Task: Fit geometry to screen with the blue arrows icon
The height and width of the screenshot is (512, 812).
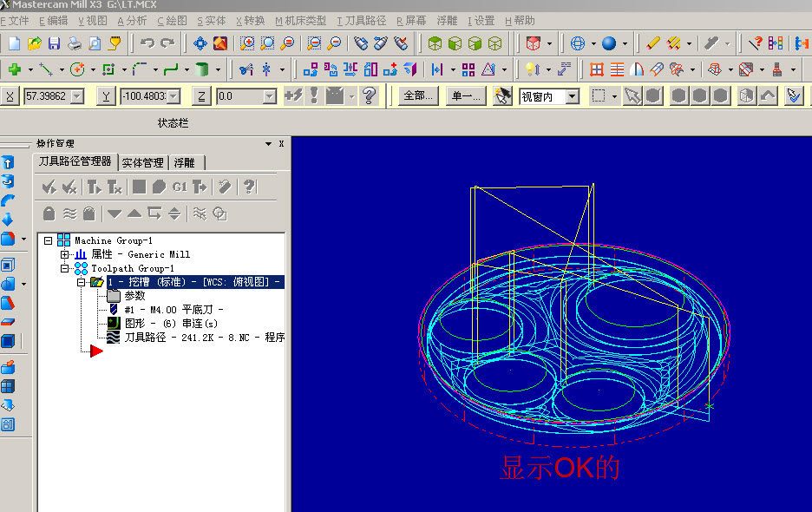Action: 200,43
